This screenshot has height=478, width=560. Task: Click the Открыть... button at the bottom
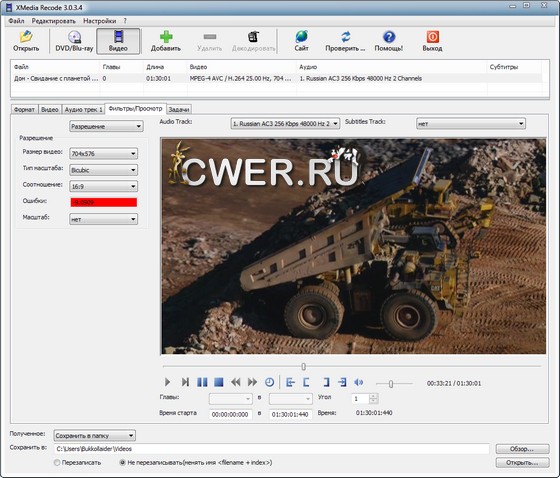coord(522,463)
